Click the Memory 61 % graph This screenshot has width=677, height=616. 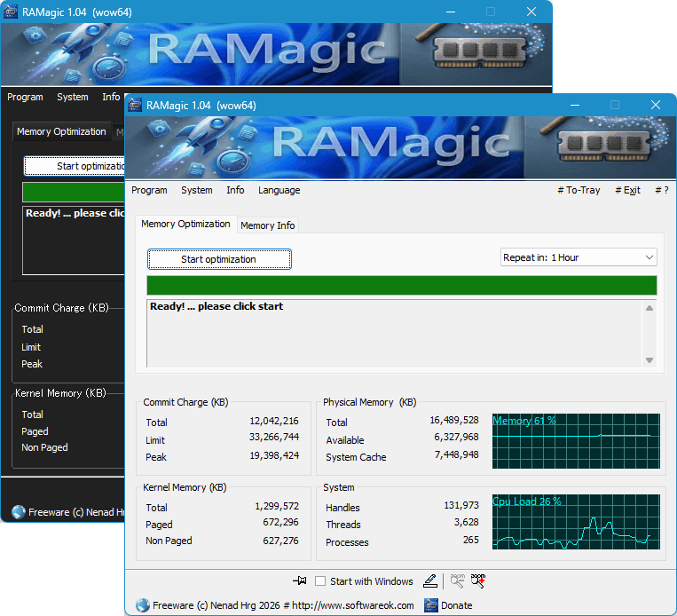[x=576, y=441]
